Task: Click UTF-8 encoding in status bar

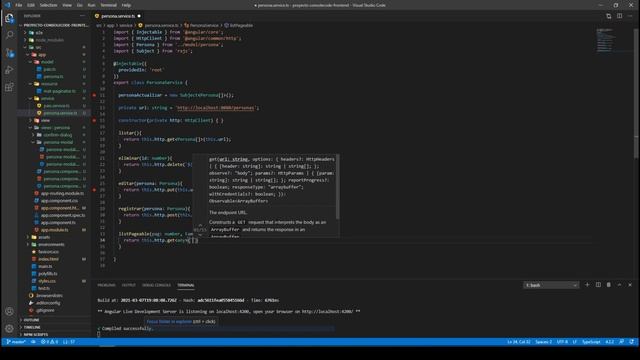Action: 562,342
